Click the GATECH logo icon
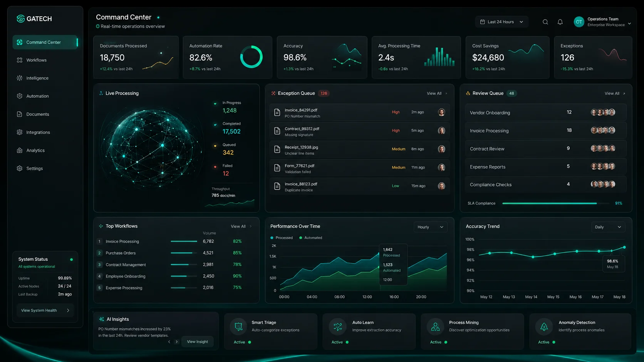 pos(20,18)
